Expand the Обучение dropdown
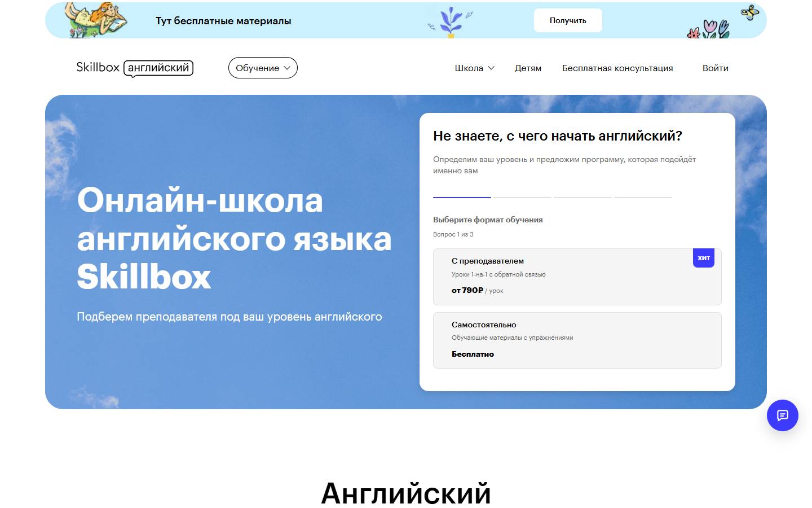The height and width of the screenshot is (508, 812). coord(263,68)
